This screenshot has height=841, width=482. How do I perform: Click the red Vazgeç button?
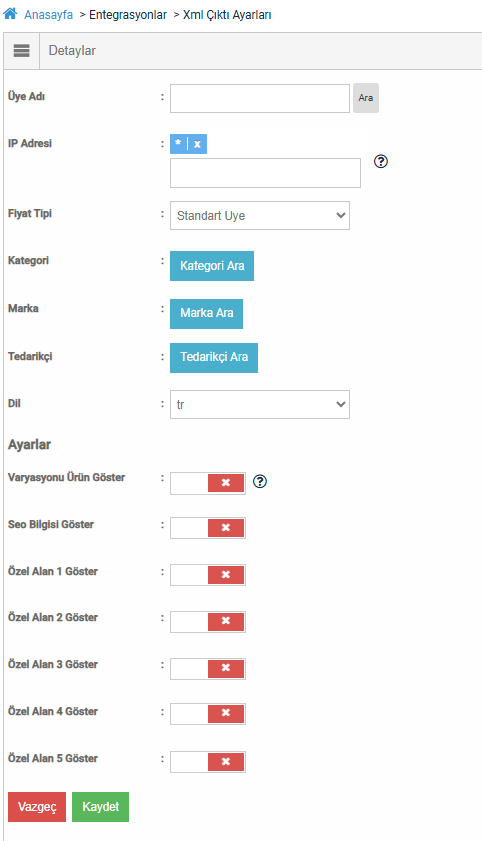click(x=37, y=807)
